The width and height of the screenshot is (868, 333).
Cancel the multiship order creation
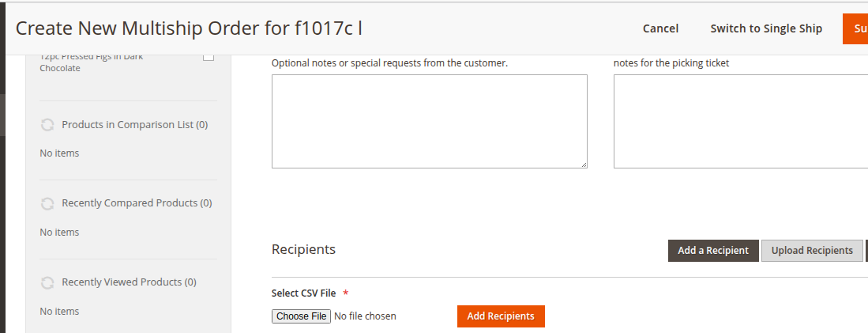660,28
